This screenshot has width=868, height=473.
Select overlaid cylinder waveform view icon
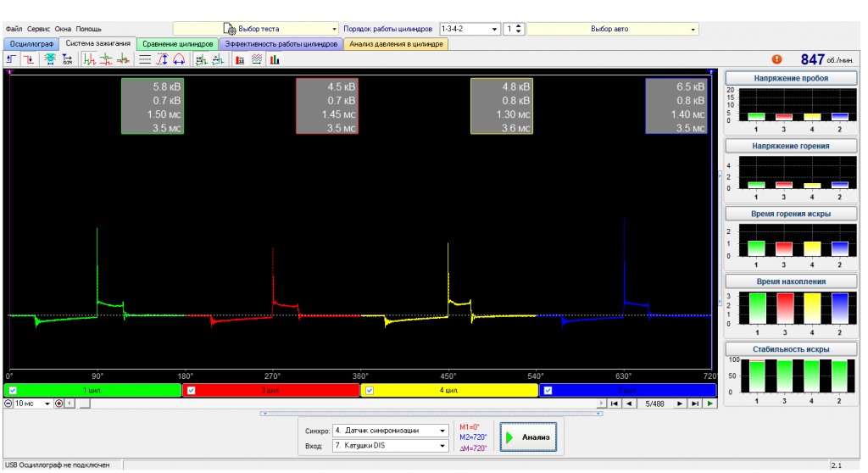pos(124,59)
